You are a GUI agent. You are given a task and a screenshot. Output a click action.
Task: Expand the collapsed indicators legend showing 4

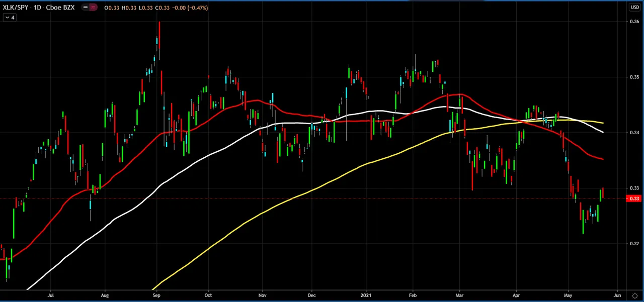point(10,17)
